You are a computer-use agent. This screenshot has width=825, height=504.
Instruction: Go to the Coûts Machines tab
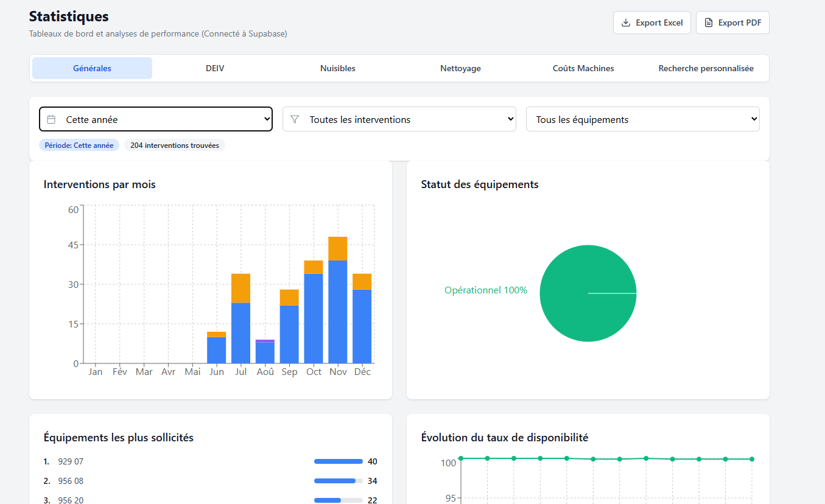point(583,68)
